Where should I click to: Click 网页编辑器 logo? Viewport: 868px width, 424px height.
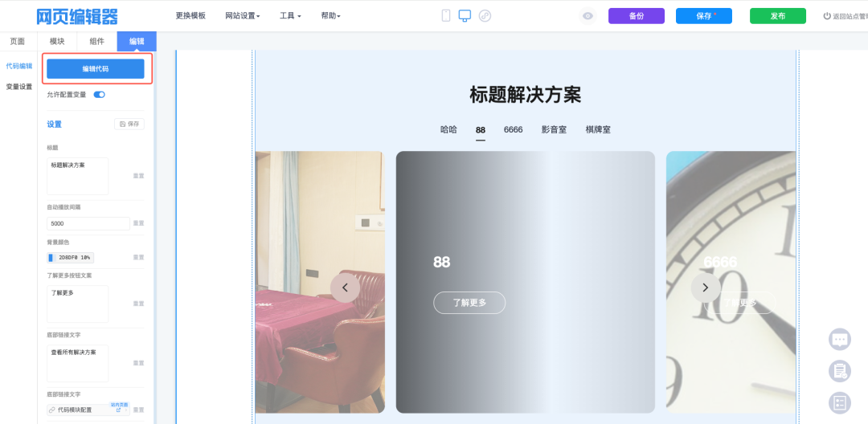tap(77, 16)
